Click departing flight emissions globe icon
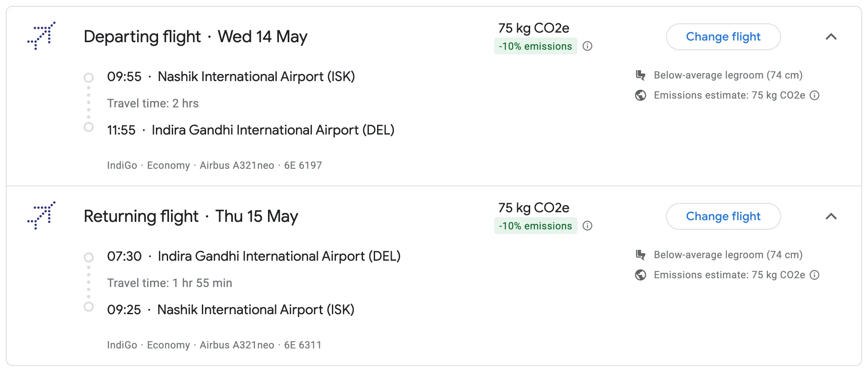 click(640, 95)
